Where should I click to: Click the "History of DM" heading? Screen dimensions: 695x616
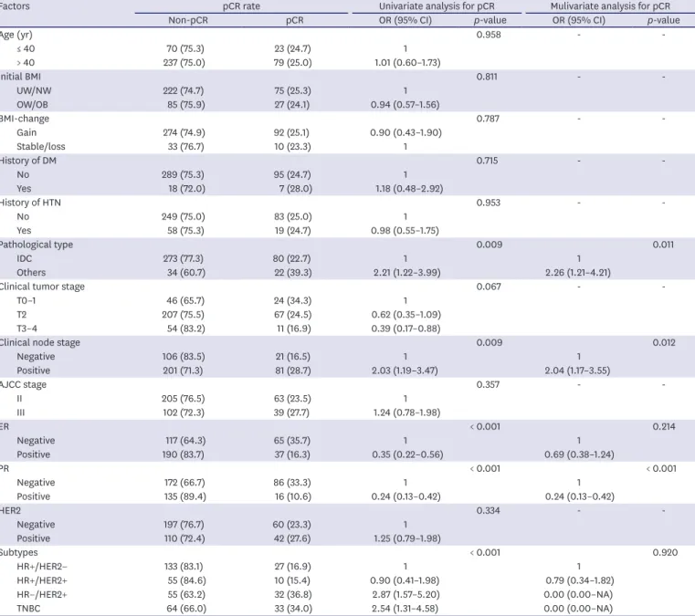pos(28,161)
